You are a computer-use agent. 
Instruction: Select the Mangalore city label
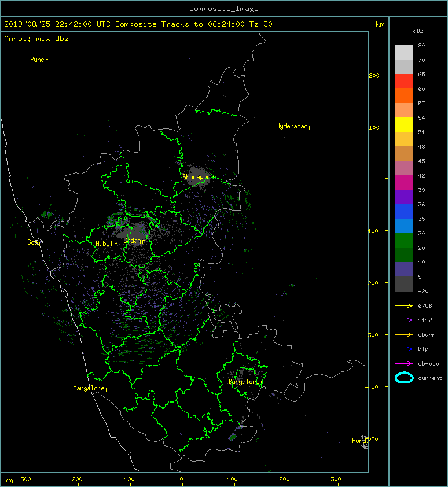pos(89,388)
